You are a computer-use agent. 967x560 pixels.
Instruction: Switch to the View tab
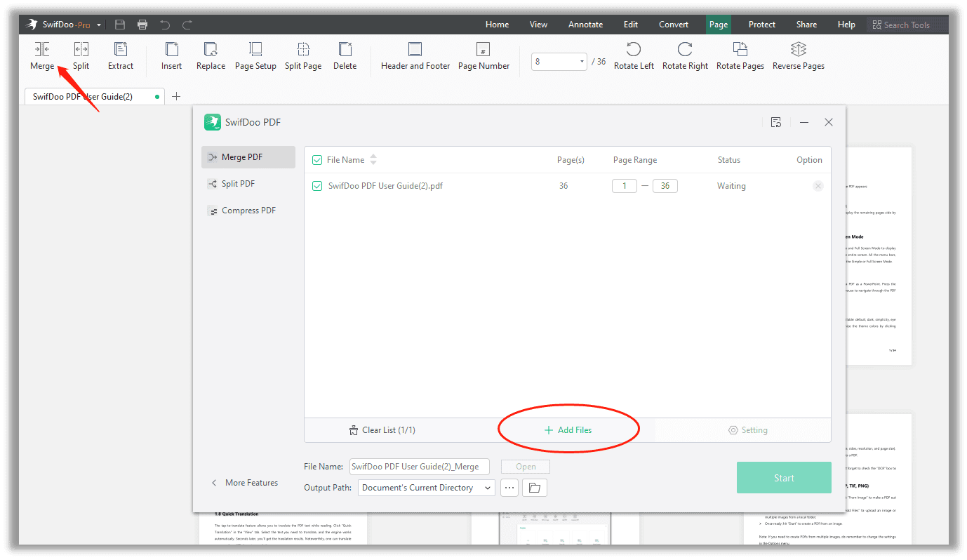click(538, 25)
